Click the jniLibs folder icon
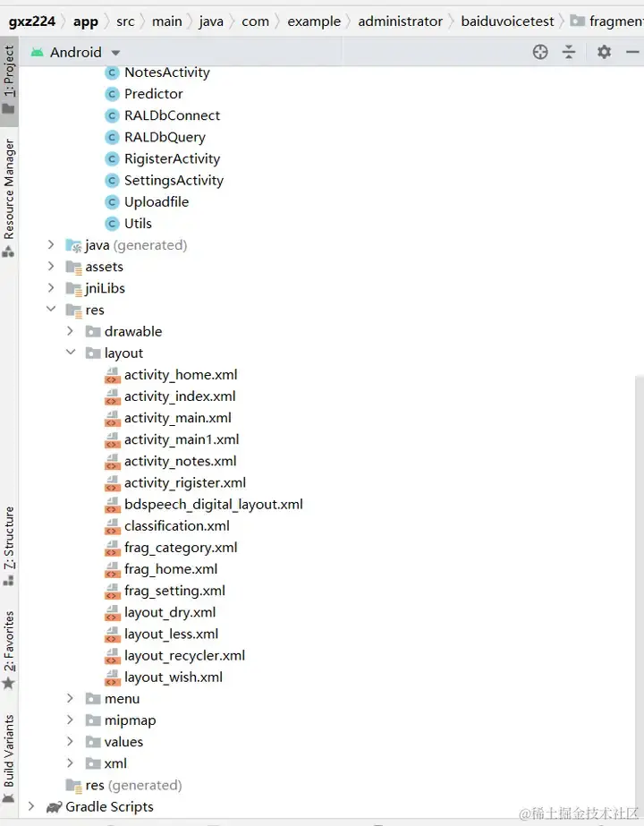Viewport: 644px width, 826px height. pyautogui.click(x=73, y=289)
